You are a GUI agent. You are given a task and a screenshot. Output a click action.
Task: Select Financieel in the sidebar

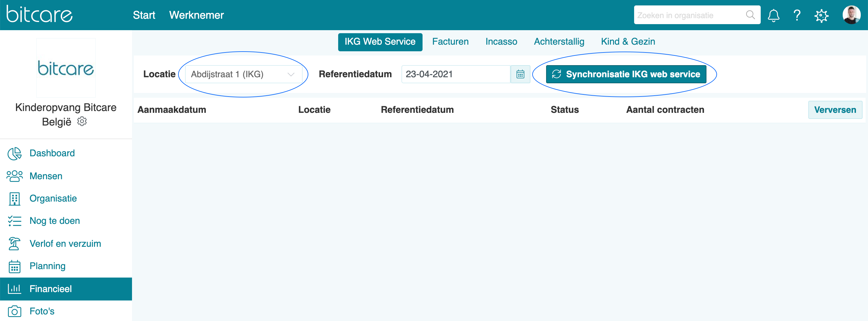(x=66, y=289)
